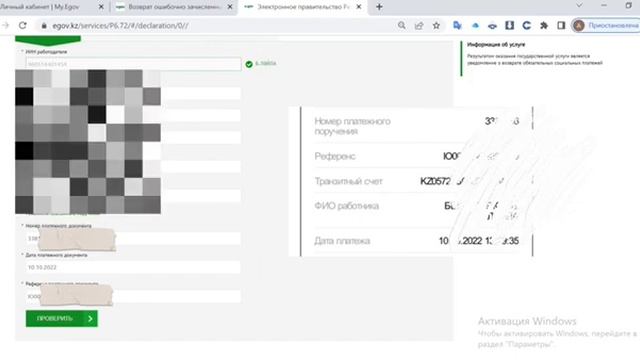Click the address bar URL egov.kz
640x360 pixels.
click(x=120, y=25)
